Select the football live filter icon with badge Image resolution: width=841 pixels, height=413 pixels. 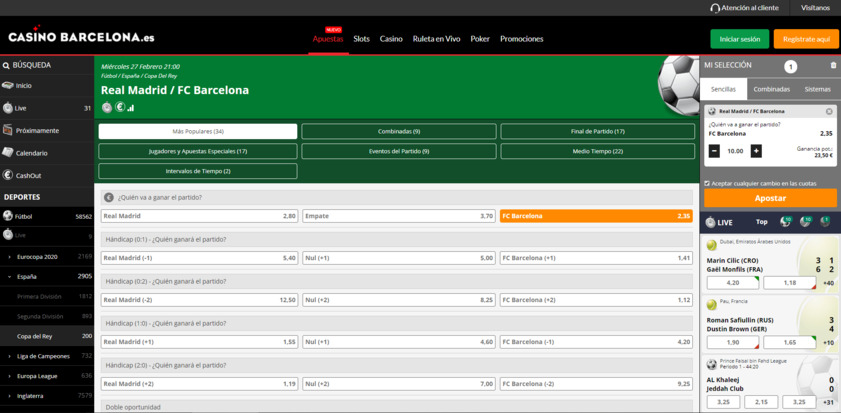pyautogui.click(x=786, y=222)
